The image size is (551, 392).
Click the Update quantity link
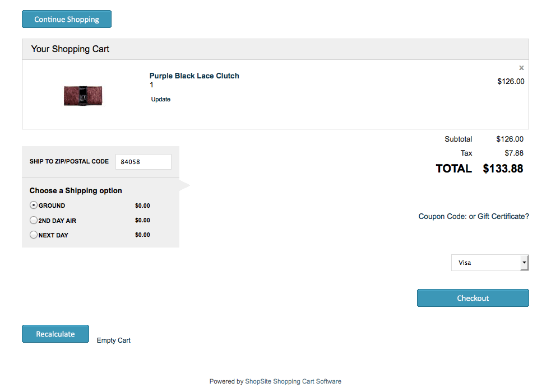(x=161, y=99)
